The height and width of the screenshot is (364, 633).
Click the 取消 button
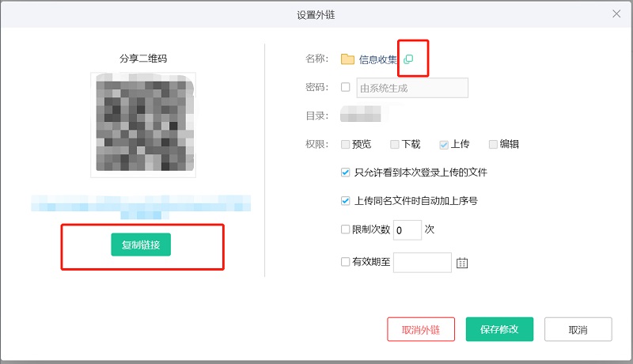[x=578, y=329]
